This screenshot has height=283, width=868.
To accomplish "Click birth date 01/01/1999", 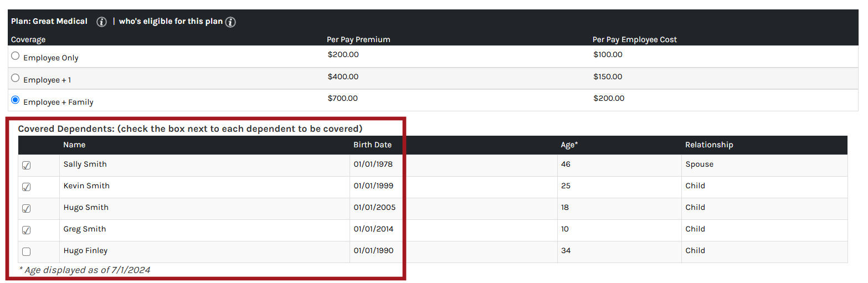I will 373,186.
